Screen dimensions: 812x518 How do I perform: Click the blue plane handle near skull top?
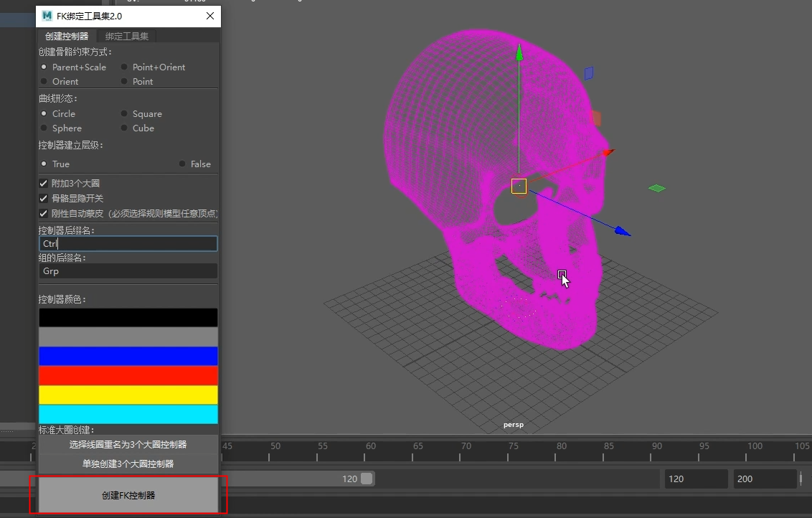tap(589, 73)
